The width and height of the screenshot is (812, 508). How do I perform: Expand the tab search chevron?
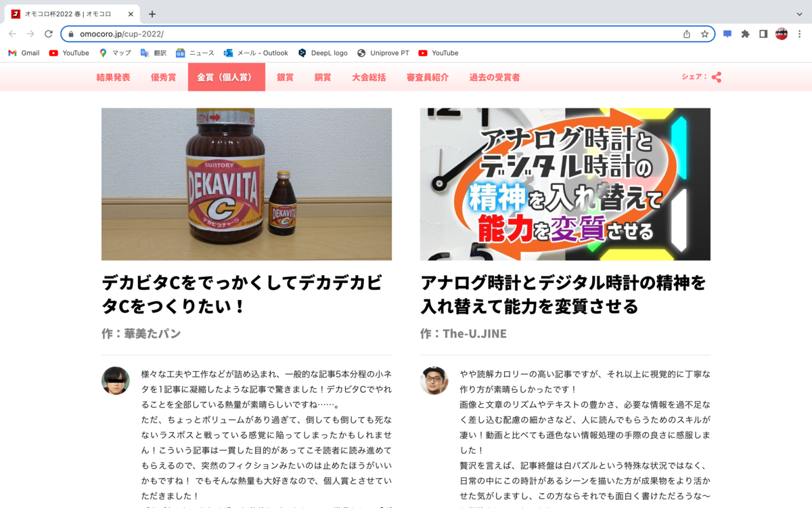pyautogui.click(x=800, y=14)
